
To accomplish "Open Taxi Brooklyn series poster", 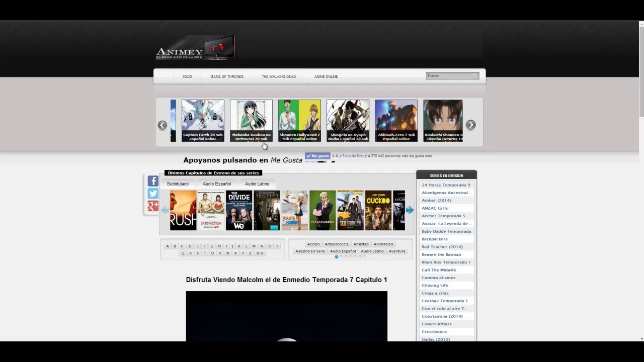I will pos(350,210).
